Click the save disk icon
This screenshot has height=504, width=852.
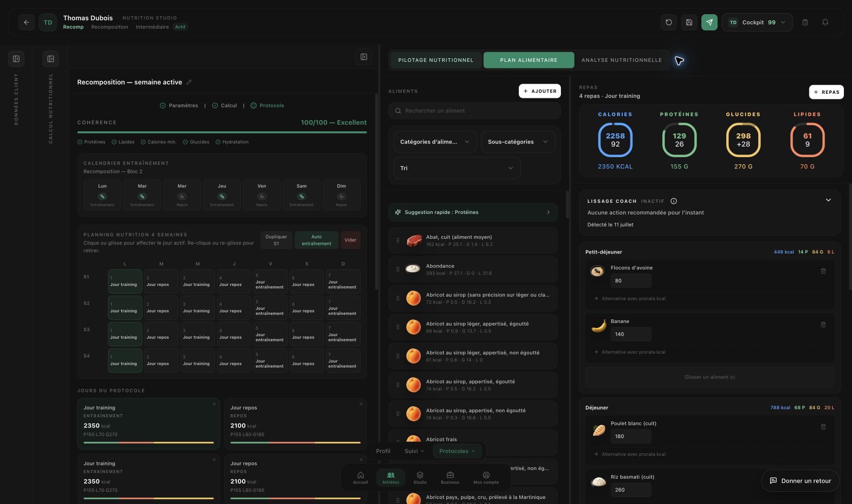pyautogui.click(x=689, y=22)
